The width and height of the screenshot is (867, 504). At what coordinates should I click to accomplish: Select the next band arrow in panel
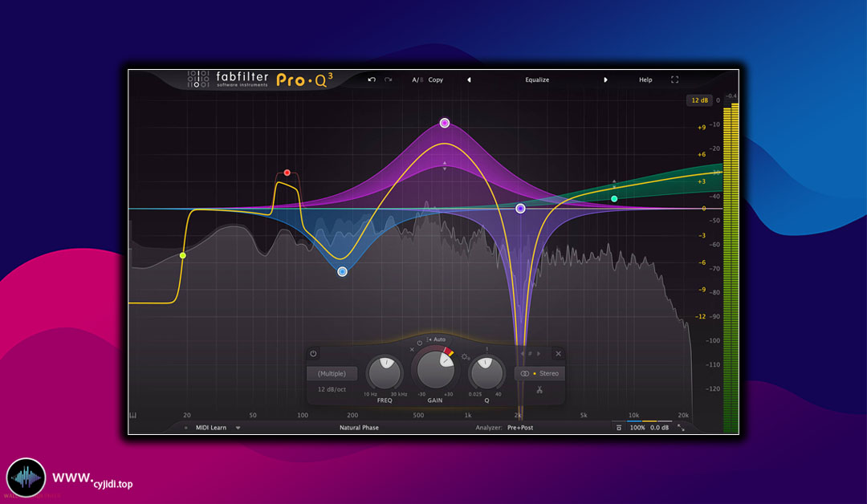pyautogui.click(x=539, y=354)
